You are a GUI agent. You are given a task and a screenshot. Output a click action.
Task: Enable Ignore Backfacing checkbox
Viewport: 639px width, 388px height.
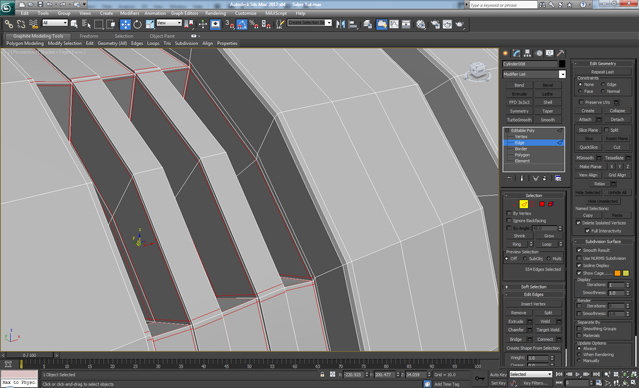click(509, 220)
